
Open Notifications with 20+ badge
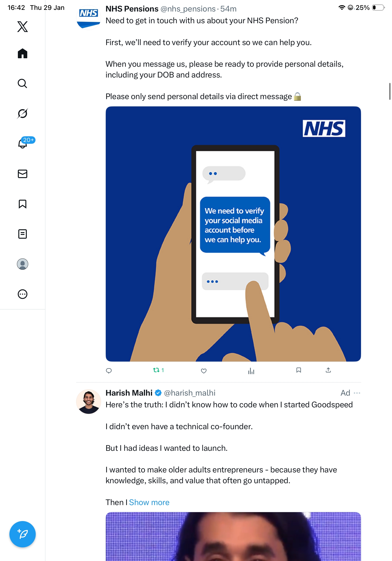click(x=23, y=144)
